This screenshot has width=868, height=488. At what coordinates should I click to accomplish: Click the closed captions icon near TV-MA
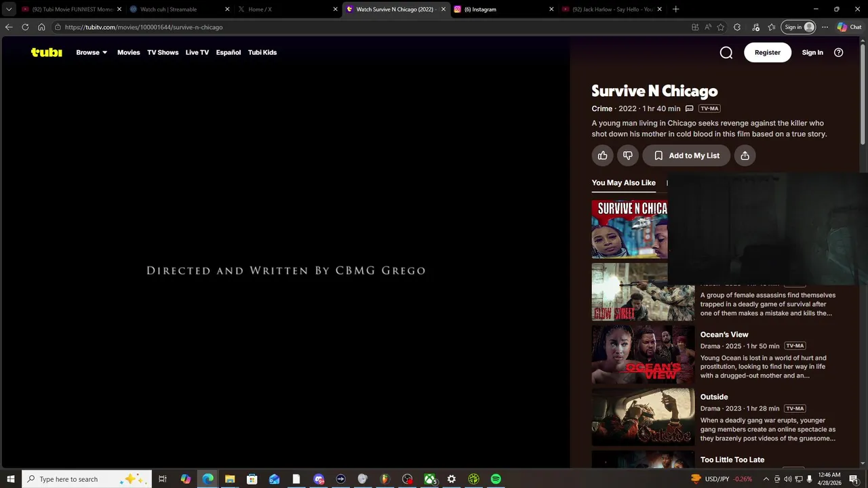pyautogui.click(x=689, y=108)
